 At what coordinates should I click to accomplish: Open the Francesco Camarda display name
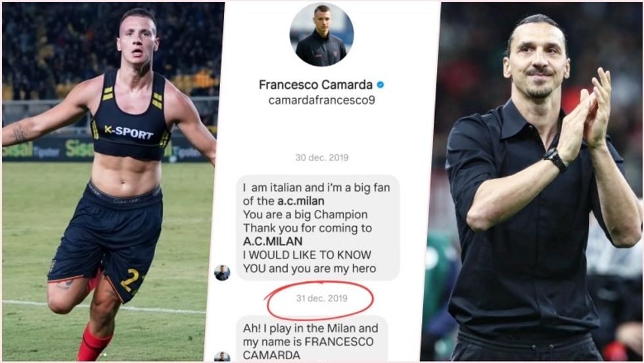[315, 85]
